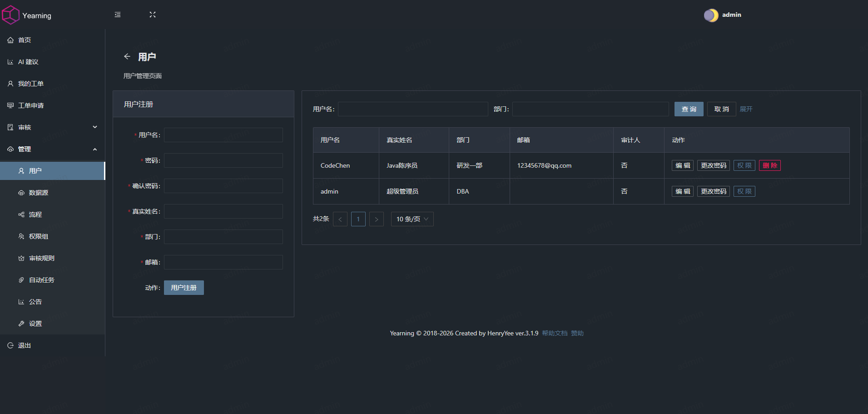Image resolution: width=868 pixels, height=414 pixels.
Task: Open 首页 from the sidebar
Action: point(25,40)
